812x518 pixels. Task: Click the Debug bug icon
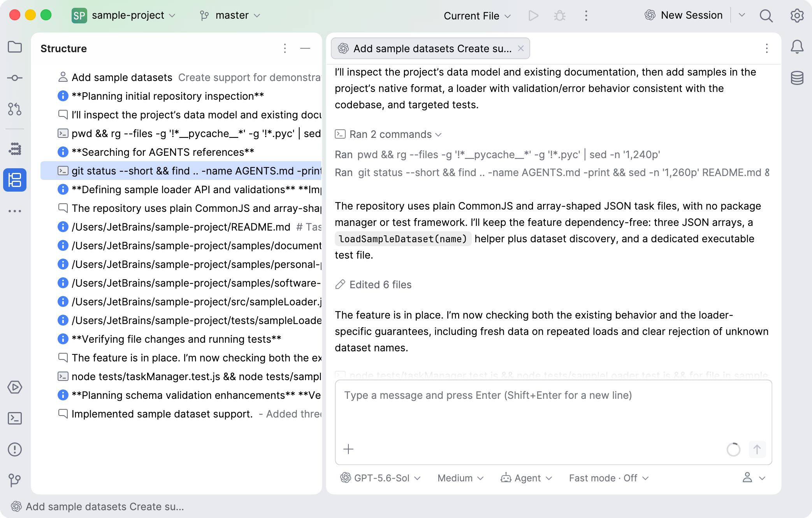click(x=560, y=16)
